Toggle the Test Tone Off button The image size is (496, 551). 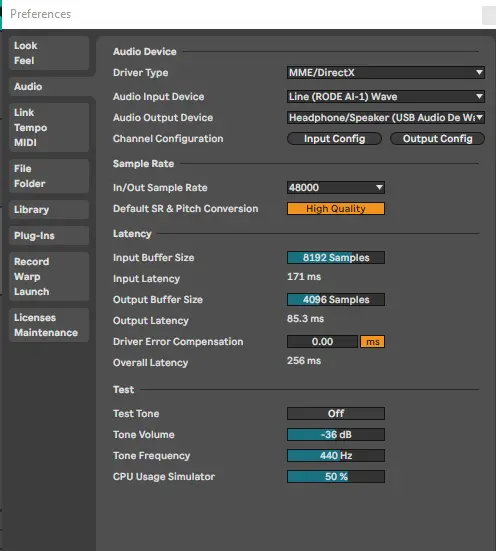click(336, 414)
